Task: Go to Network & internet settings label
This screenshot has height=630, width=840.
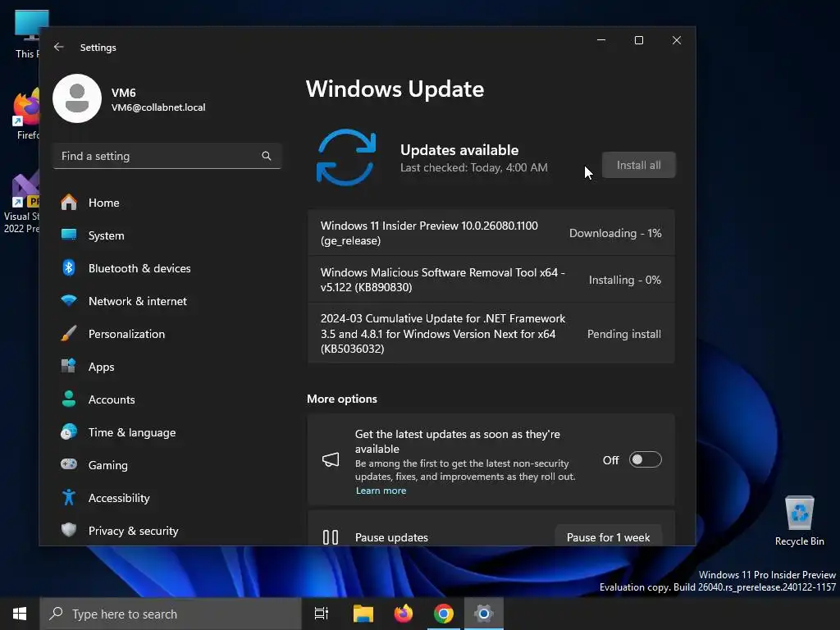Action: [138, 301]
